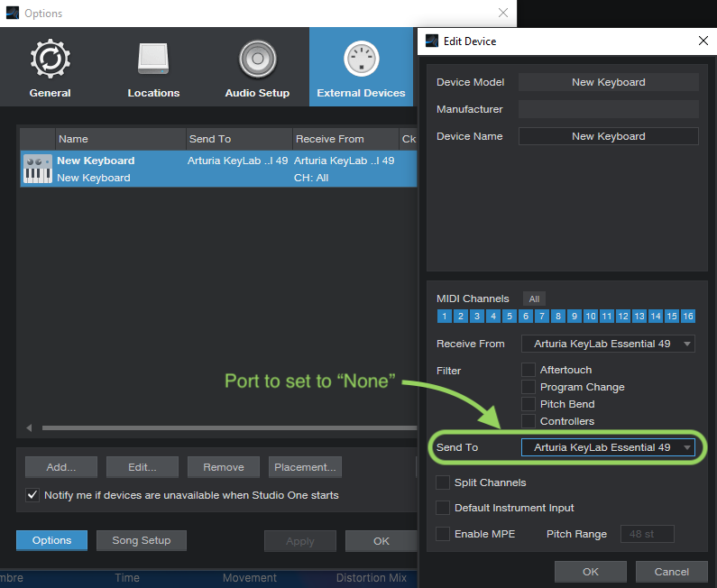Toggle MIDI channel 9
This screenshot has width=717, height=588.
coord(575,317)
